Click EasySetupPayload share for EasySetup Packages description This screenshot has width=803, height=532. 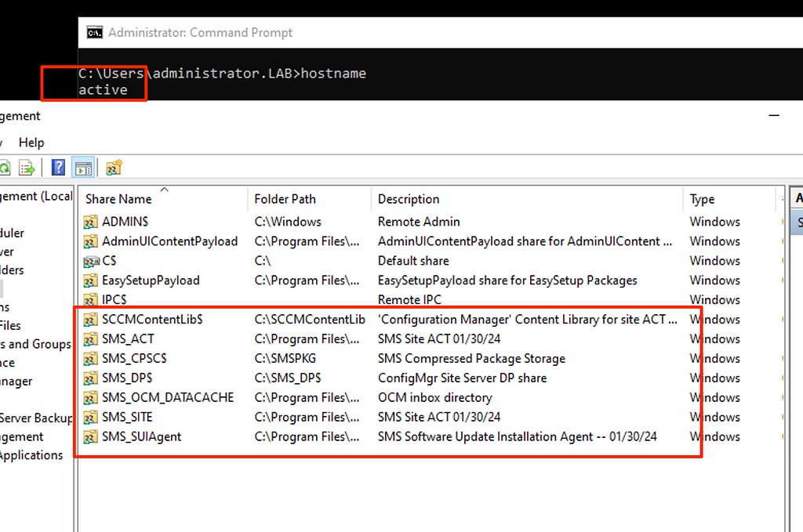click(507, 280)
